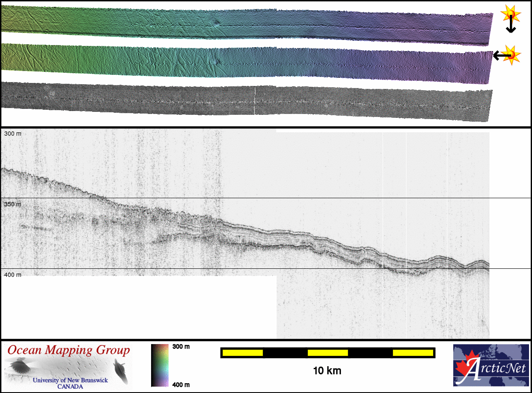This screenshot has width=532, height=393.
Task: Click the 400 m depth label in profile
Action: [13, 275]
